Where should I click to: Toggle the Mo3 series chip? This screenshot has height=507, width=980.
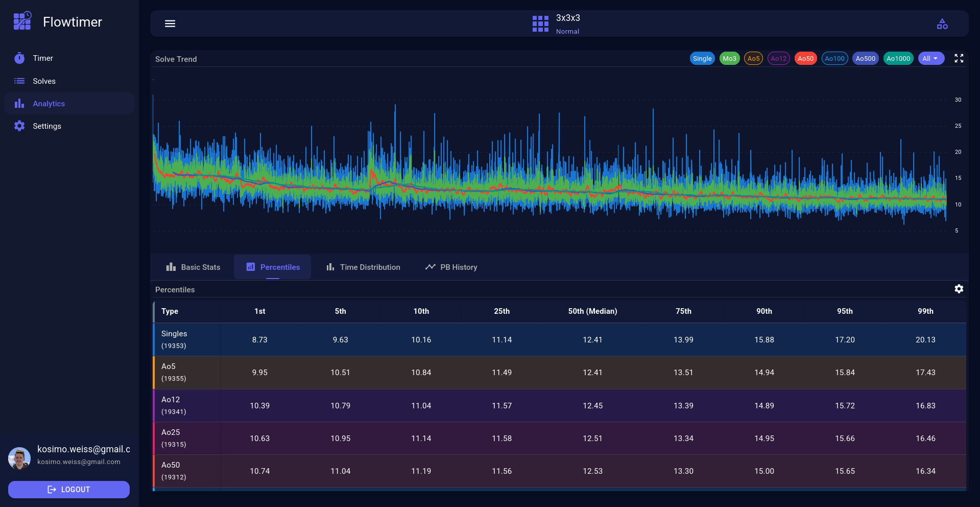pos(729,59)
